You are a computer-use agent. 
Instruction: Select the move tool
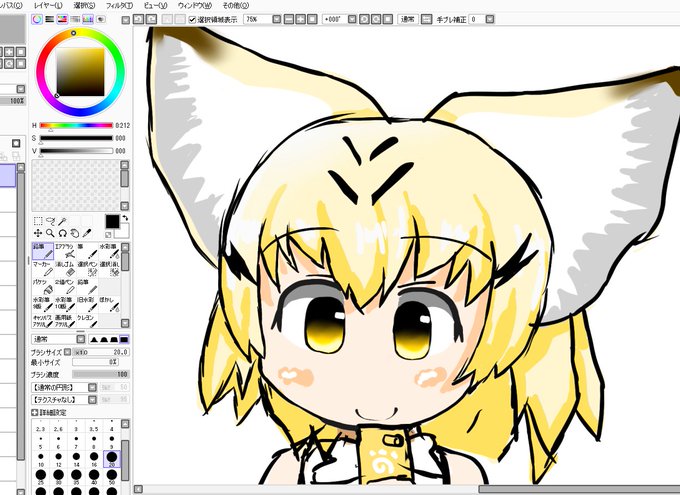[38, 233]
